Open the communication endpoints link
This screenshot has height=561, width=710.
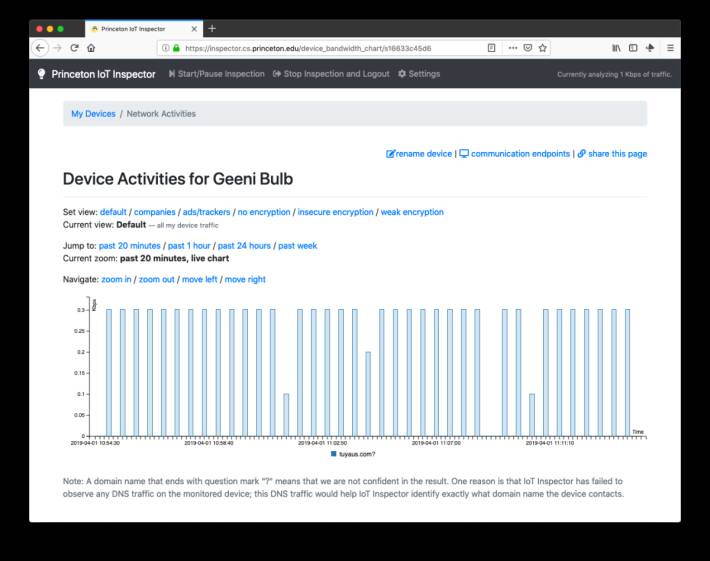pos(515,154)
